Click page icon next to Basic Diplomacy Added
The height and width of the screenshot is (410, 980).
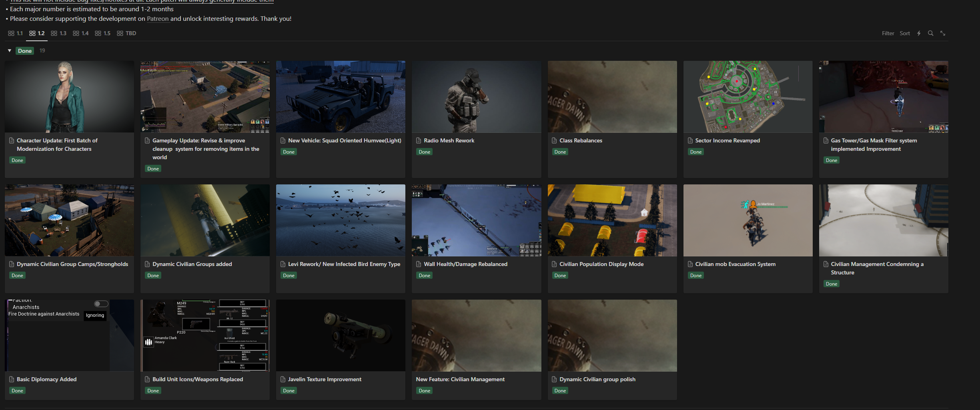12,379
